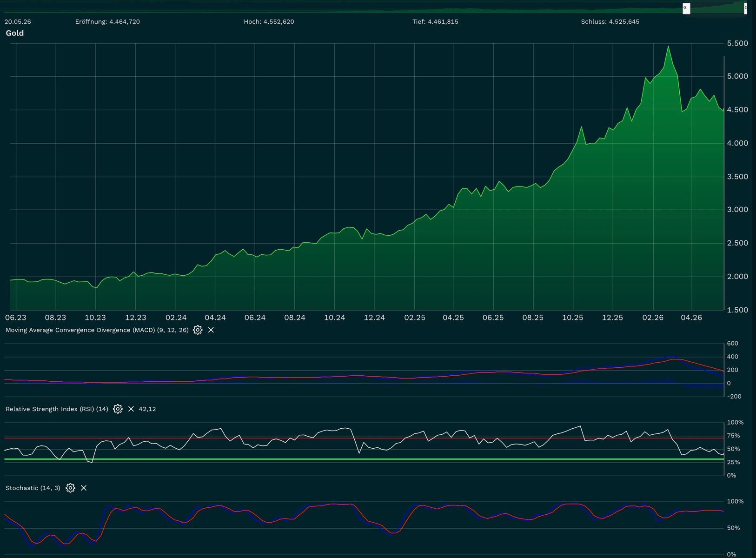Click the Schluss closing price readout
This screenshot has height=558, width=756.
pos(610,21)
